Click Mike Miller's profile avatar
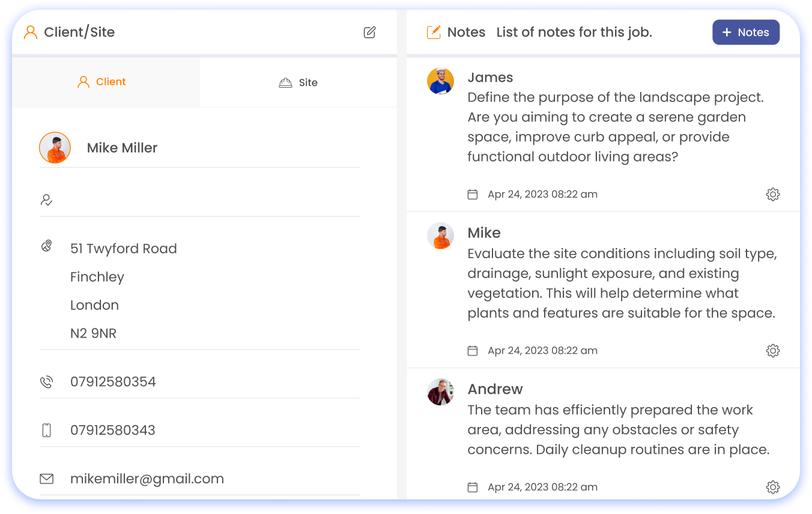Image resolution: width=812 pixels, height=514 pixels. (55, 148)
